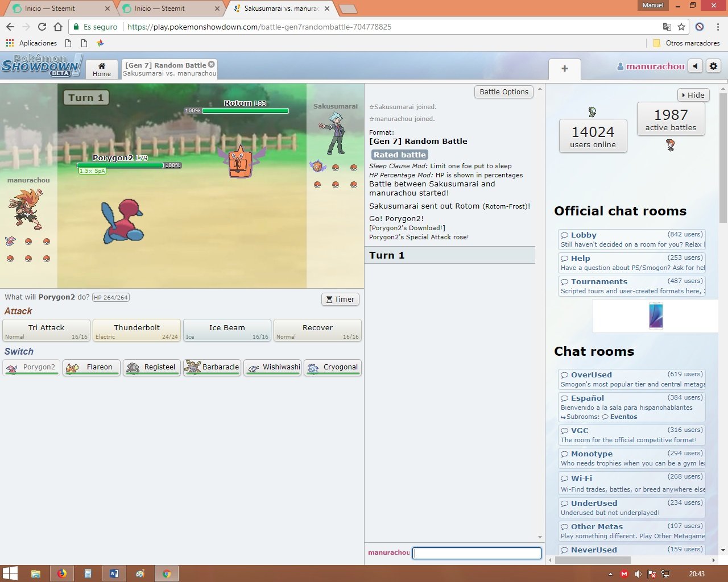Switch to Registeel
Screen dimensions: 728x582
coord(152,367)
